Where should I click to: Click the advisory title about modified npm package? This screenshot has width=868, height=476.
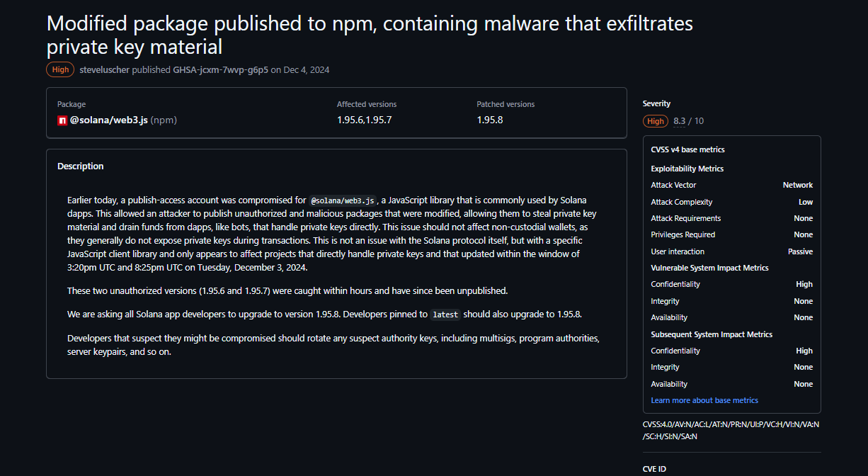370,35
